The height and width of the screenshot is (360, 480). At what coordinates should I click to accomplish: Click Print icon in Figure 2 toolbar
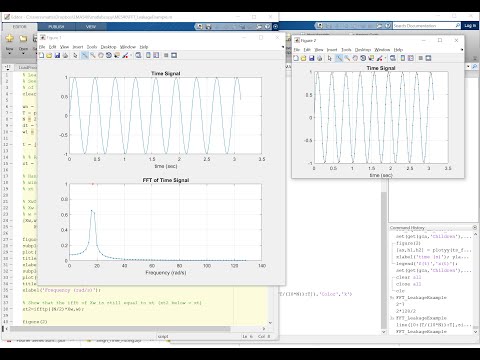[320, 58]
